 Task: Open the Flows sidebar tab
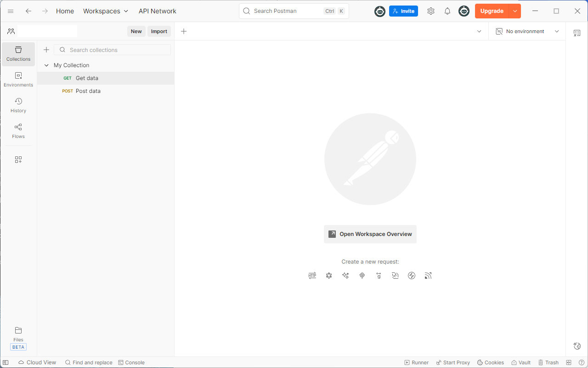[x=18, y=131]
